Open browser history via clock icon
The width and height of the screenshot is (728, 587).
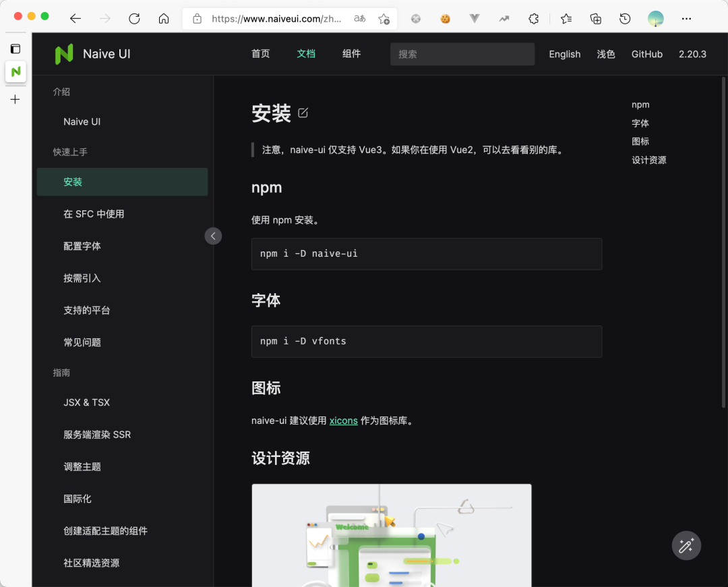(625, 18)
